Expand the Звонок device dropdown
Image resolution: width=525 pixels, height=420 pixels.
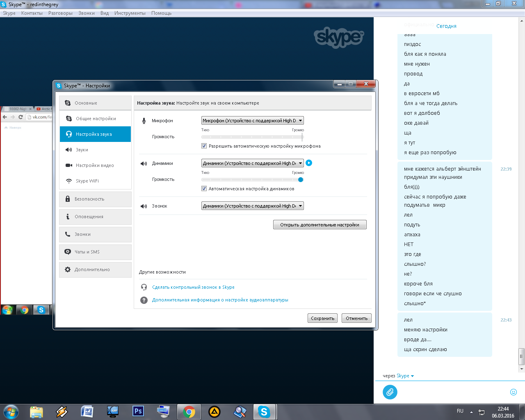pos(253,206)
